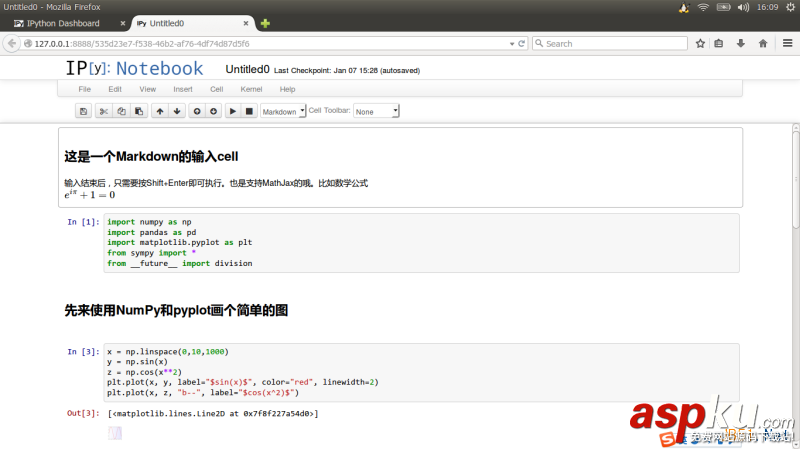The image size is (800, 449).
Task: Click the IP[y]: Notebook logo
Action: 134,68
